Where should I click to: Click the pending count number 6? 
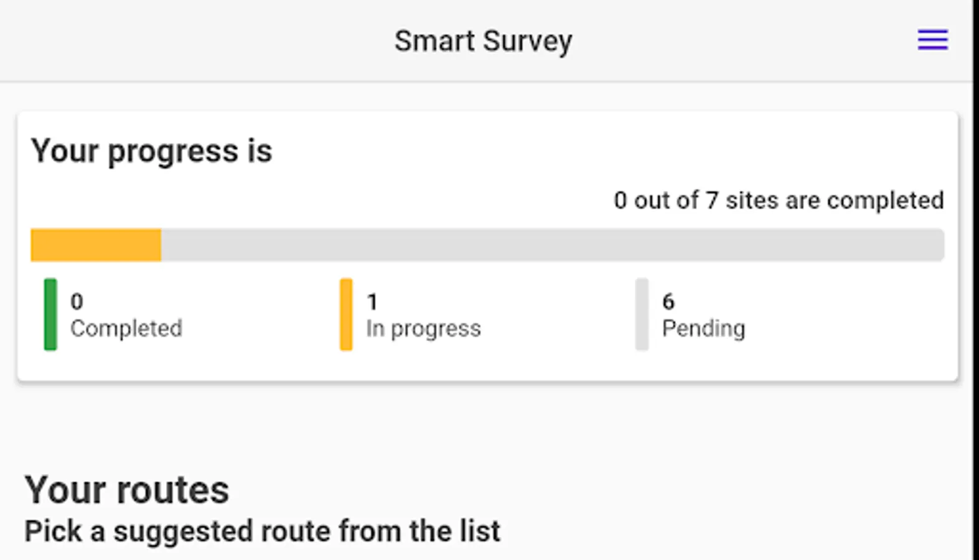click(668, 302)
